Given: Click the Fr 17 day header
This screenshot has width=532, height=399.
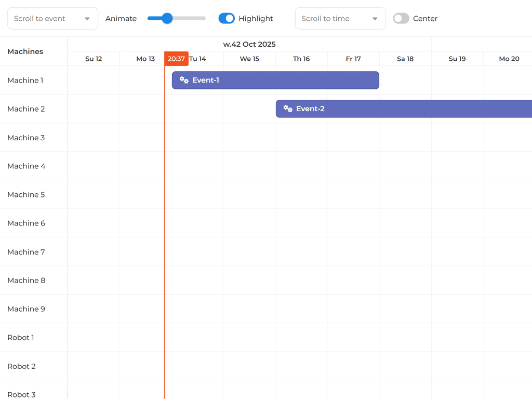Looking at the screenshot, I should (353, 59).
